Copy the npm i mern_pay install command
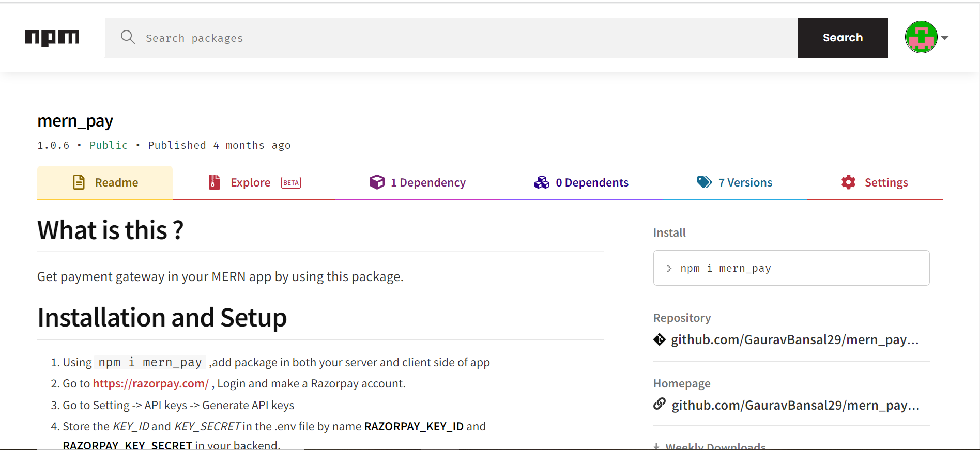This screenshot has height=450, width=980. [x=791, y=268]
